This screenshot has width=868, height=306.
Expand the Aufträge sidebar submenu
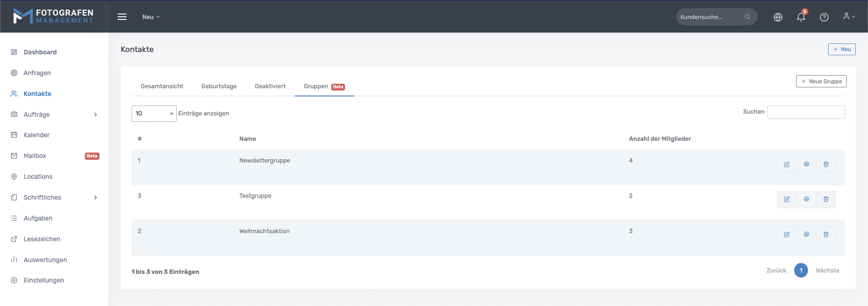tap(95, 115)
